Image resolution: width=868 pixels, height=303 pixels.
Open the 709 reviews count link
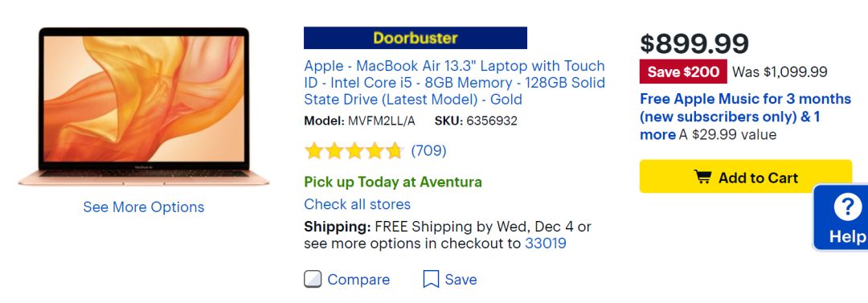point(428,150)
